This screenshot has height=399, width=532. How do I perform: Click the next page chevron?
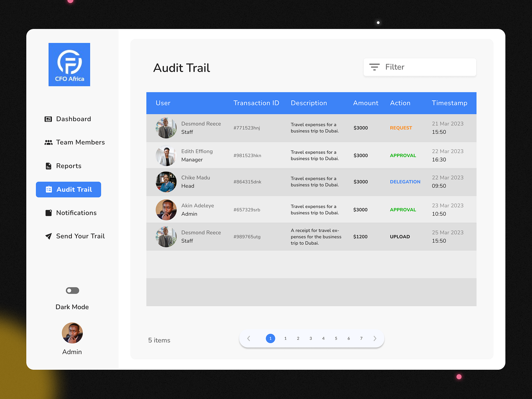coord(375,338)
